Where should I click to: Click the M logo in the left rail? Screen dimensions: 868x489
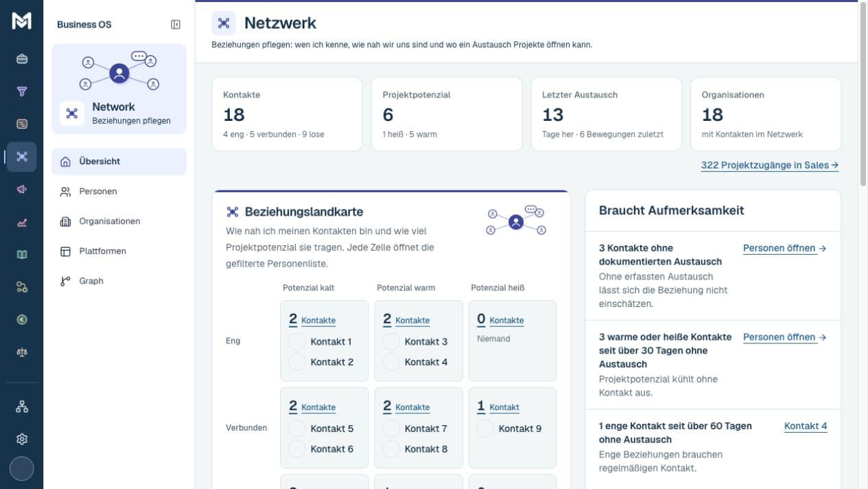pyautogui.click(x=21, y=21)
